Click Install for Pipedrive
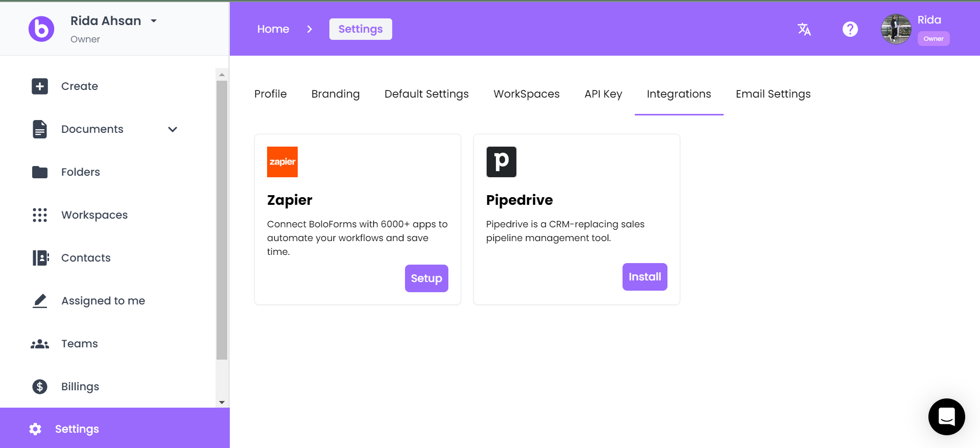 click(x=645, y=277)
